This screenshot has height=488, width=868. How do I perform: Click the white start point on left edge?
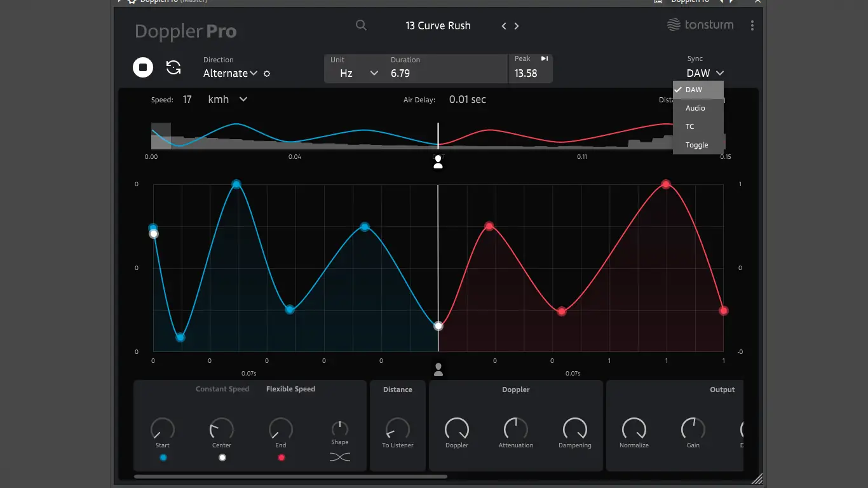click(153, 234)
